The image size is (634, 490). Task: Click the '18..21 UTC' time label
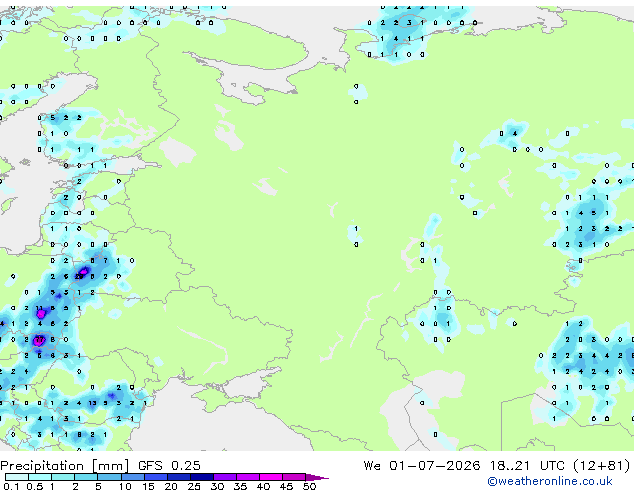526,466
